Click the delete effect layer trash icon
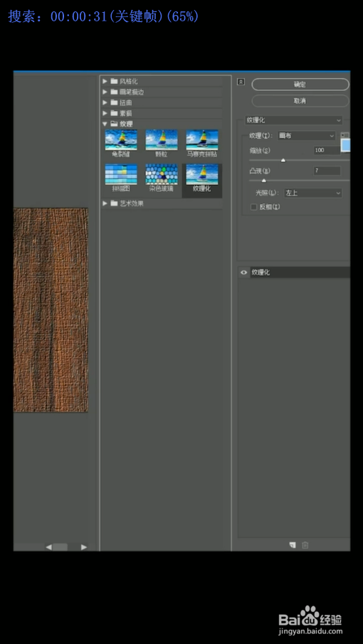 click(305, 545)
